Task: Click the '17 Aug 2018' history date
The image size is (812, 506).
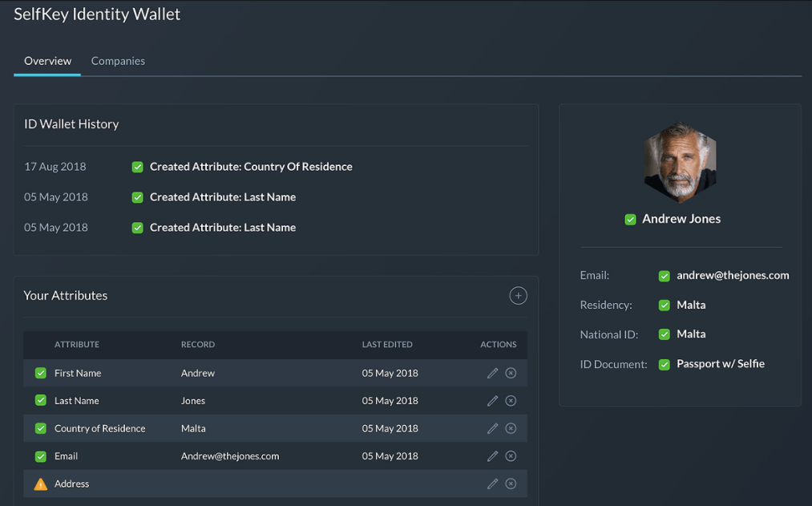Action: 55,167
